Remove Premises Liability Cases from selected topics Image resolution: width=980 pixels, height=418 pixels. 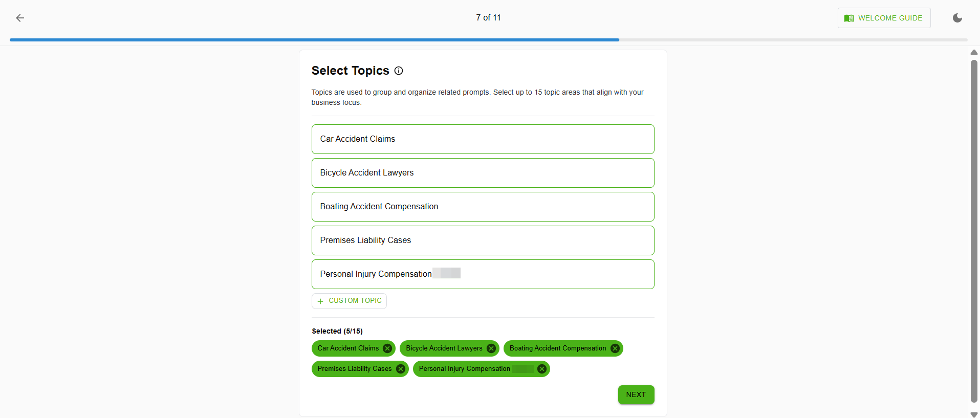pyautogui.click(x=401, y=369)
